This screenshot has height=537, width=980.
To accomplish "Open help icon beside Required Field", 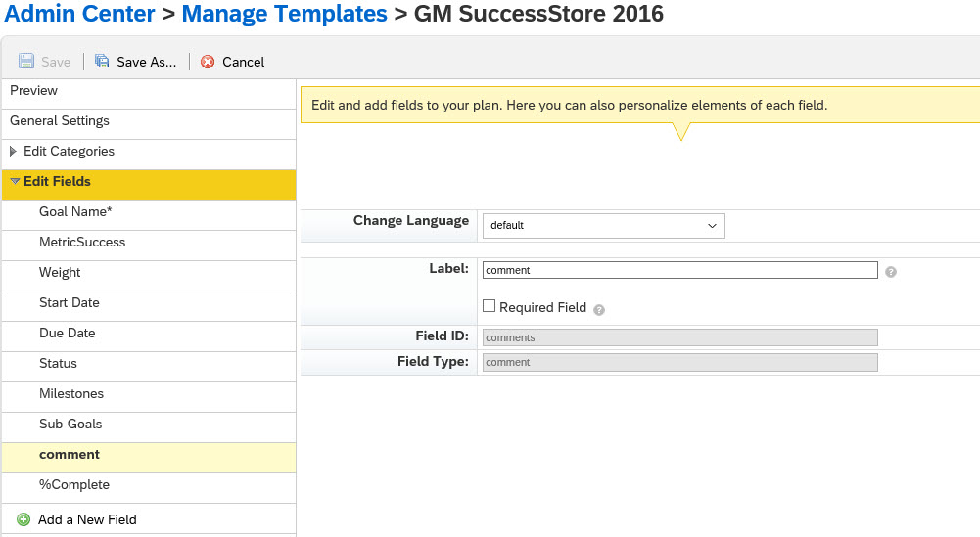I will (x=599, y=310).
